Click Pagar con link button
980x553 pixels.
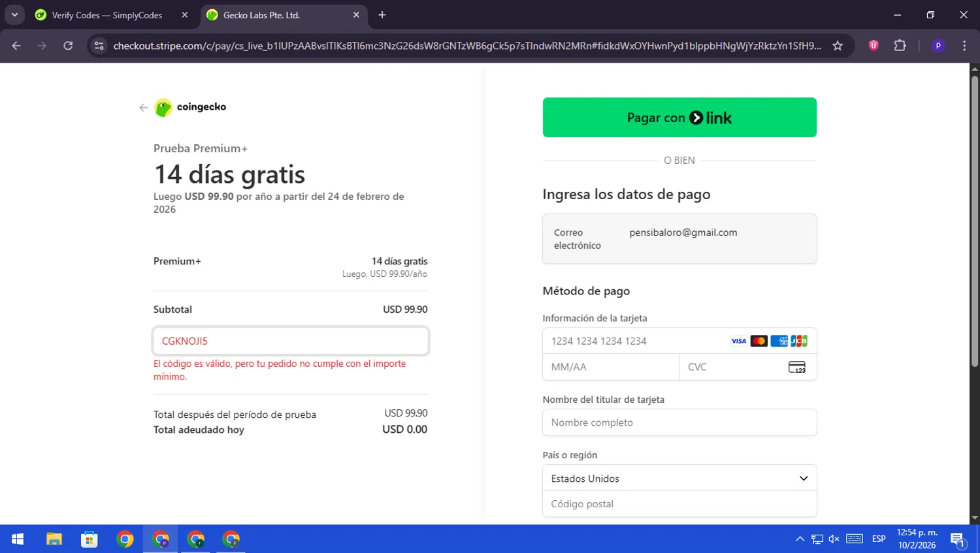(x=679, y=118)
